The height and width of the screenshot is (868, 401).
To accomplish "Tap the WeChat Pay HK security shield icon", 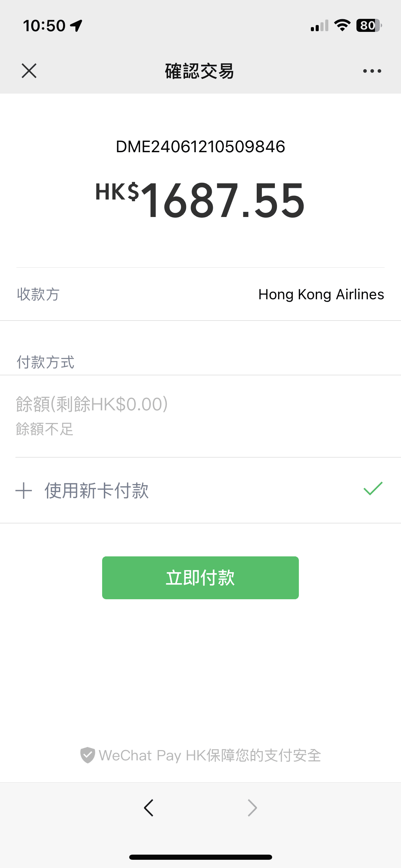I will [x=87, y=755].
